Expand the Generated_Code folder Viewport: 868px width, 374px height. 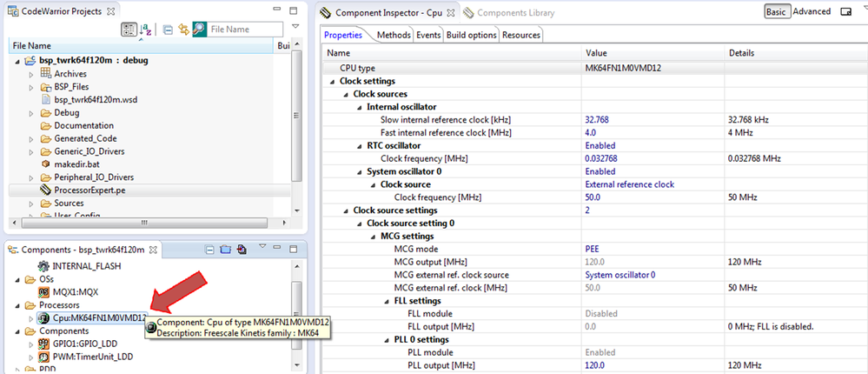pos(31,138)
